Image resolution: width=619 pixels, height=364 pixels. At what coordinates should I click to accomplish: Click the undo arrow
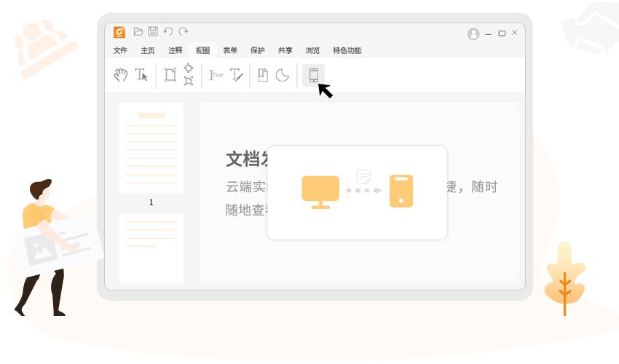[x=168, y=31]
